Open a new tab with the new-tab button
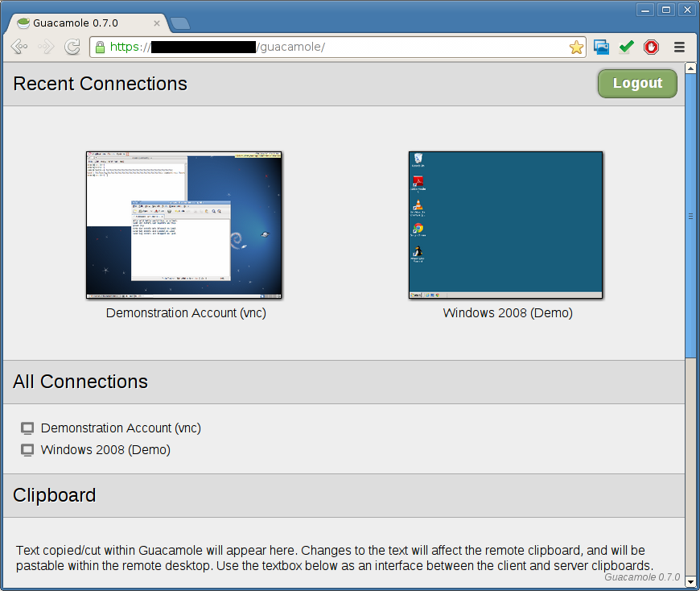700x591 pixels. click(180, 23)
